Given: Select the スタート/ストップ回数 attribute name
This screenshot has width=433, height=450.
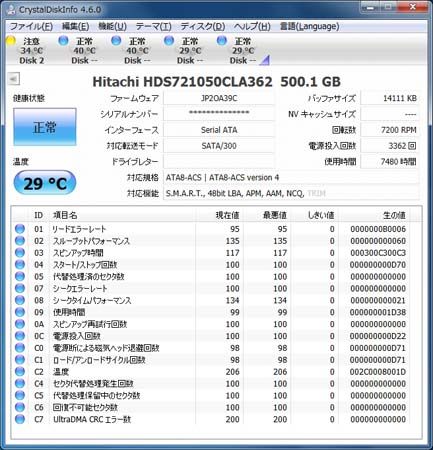Looking at the screenshot, I should 85,265.
